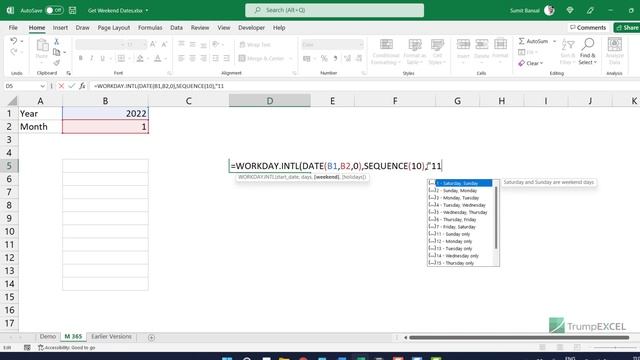Click the new sheet plus icon
640x360 pixels.
[x=151, y=338]
